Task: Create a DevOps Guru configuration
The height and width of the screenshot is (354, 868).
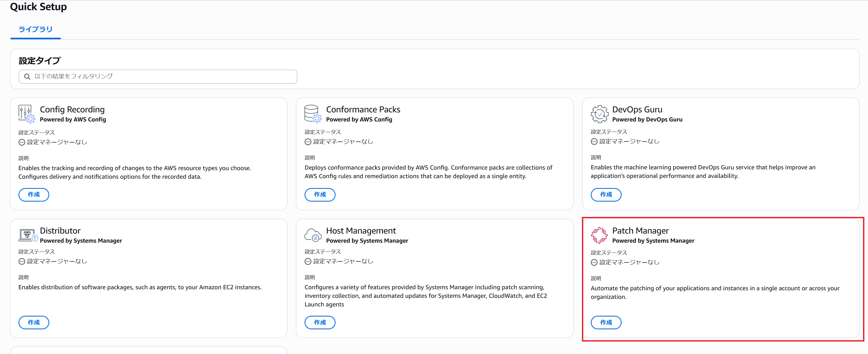Action: (605, 195)
